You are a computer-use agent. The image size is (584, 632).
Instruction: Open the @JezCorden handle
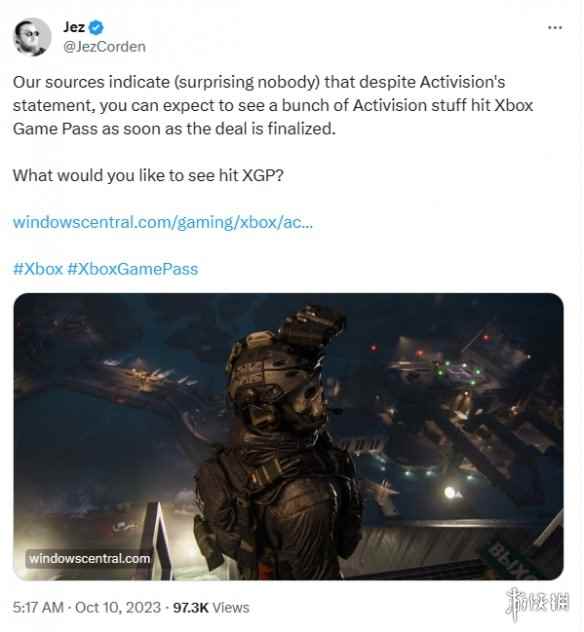coord(104,47)
